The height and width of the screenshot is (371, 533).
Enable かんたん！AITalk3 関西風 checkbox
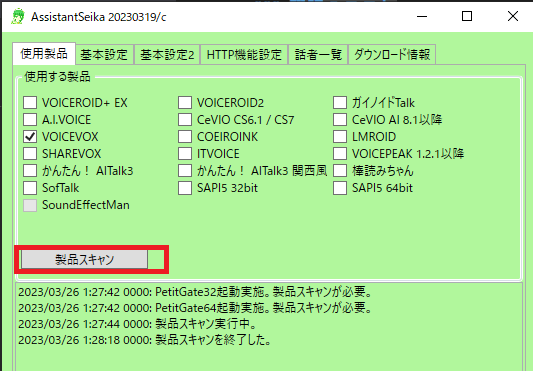coord(185,170)
